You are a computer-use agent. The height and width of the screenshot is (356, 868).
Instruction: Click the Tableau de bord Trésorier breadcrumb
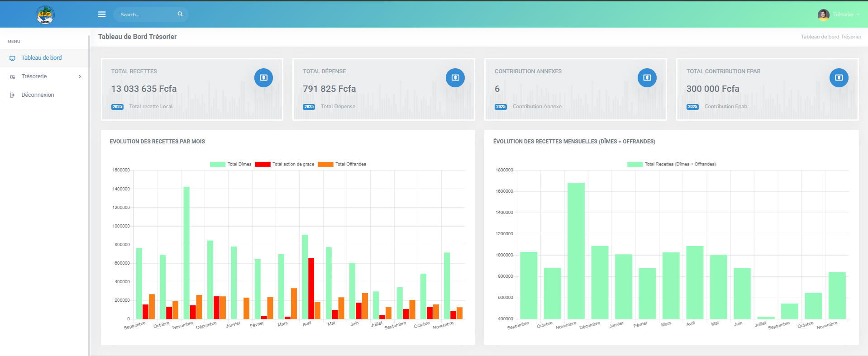(x=831, y=37)
